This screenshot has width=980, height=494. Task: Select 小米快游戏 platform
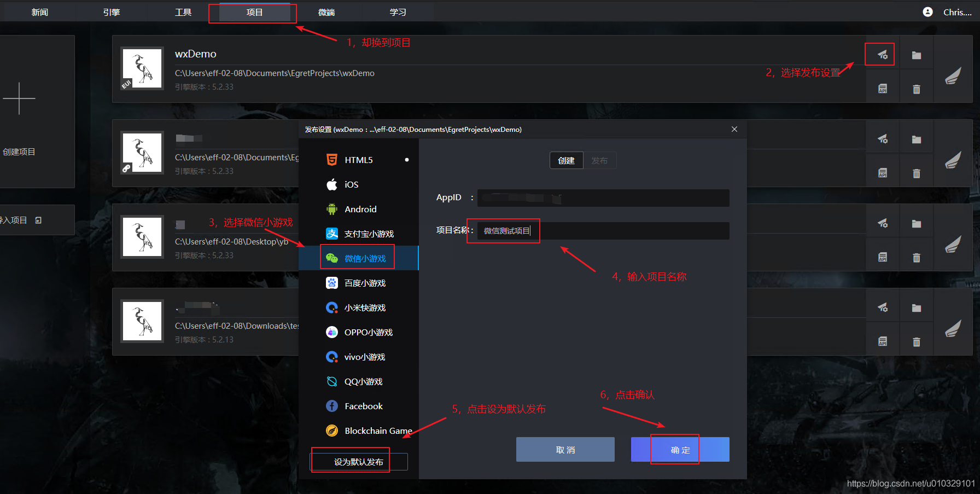359,307
